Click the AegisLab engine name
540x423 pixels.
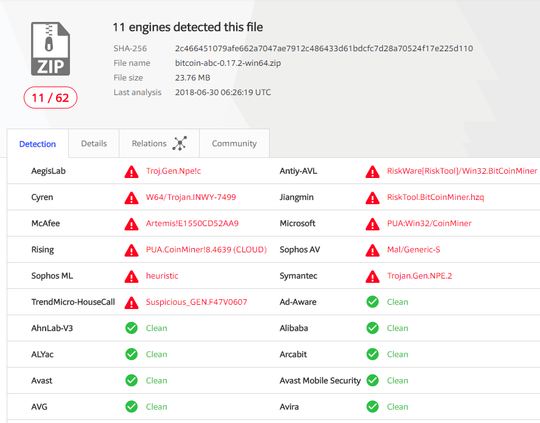click(x=48, y=171)
